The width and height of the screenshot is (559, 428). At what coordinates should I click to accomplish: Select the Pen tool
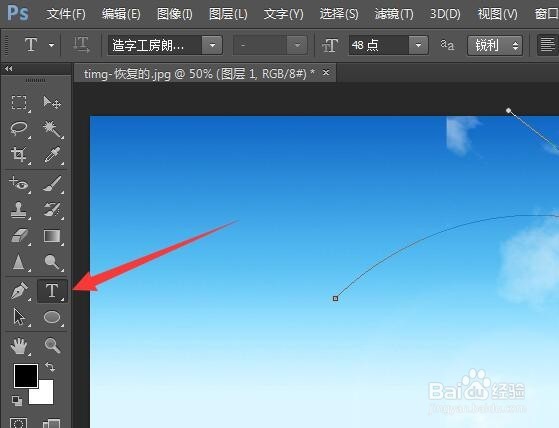tap(19, 291)
